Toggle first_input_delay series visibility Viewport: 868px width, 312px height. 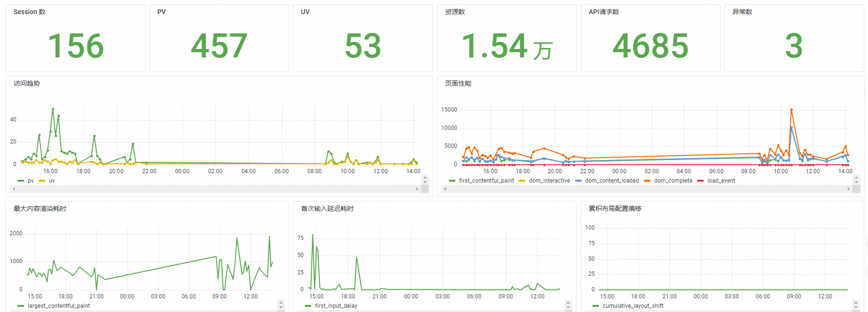pos(336,306)
